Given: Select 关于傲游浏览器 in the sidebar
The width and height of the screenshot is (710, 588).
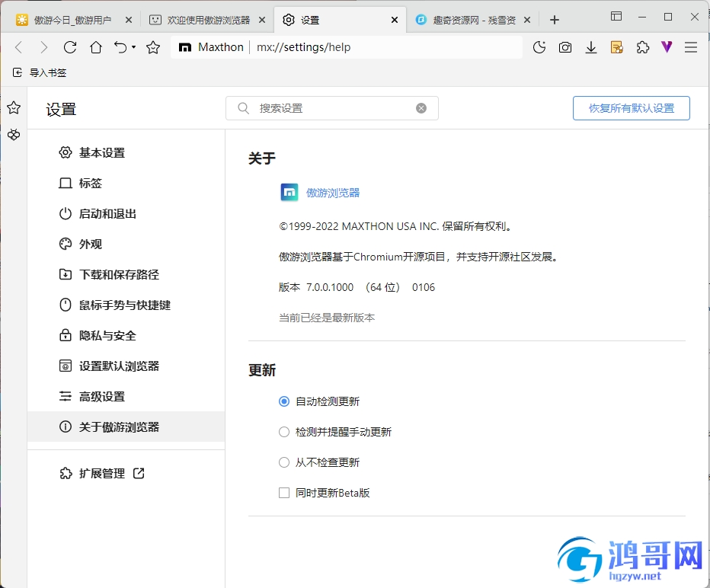Looking at the screenshot, I should pyautogui.click(x=126, y=427).
